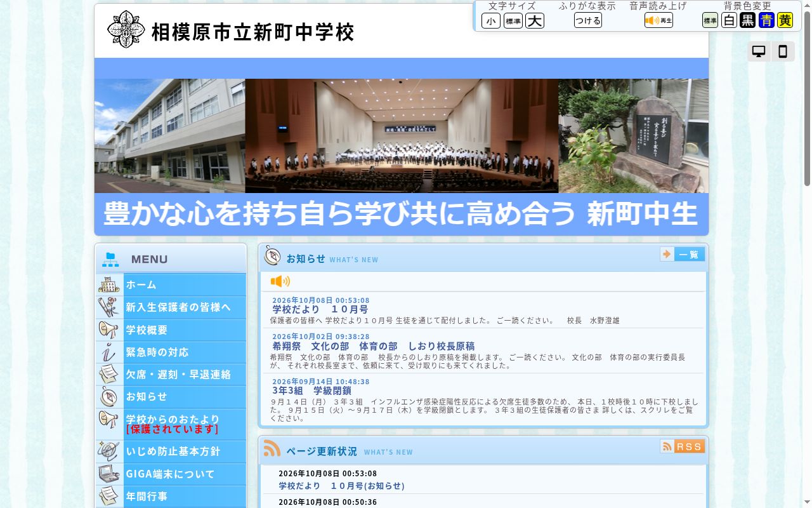Image resolution: width=812 pixels, height=508 pixels.
Task: Click the building icon beside ホーム
Action: pos(109,284)
